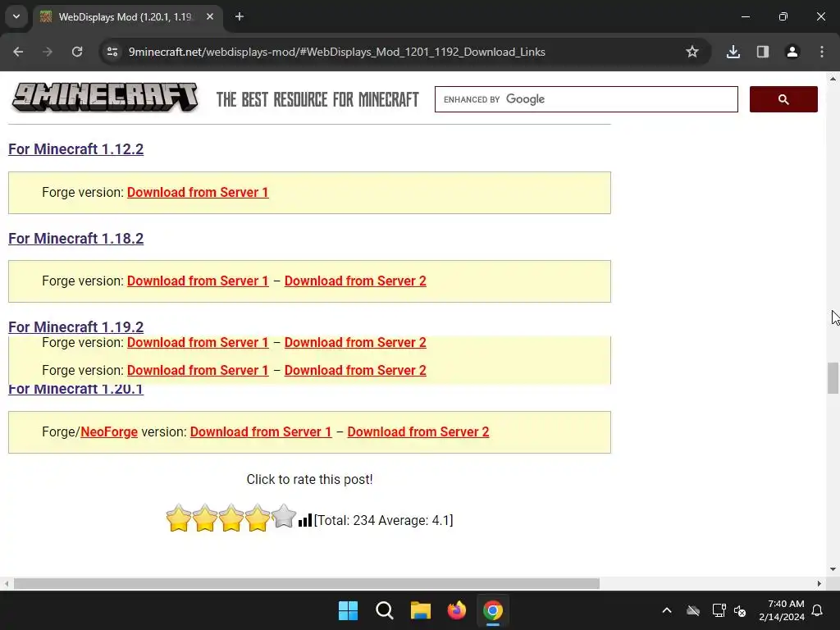
Task: Click the "[Total: 234 Average: 4.1]" text
Action: (384, 520)
